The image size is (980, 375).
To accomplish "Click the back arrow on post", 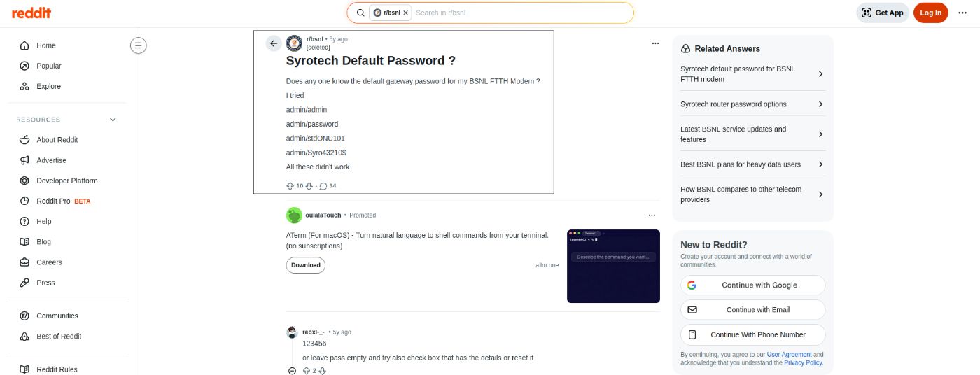I will coord(274,43).
